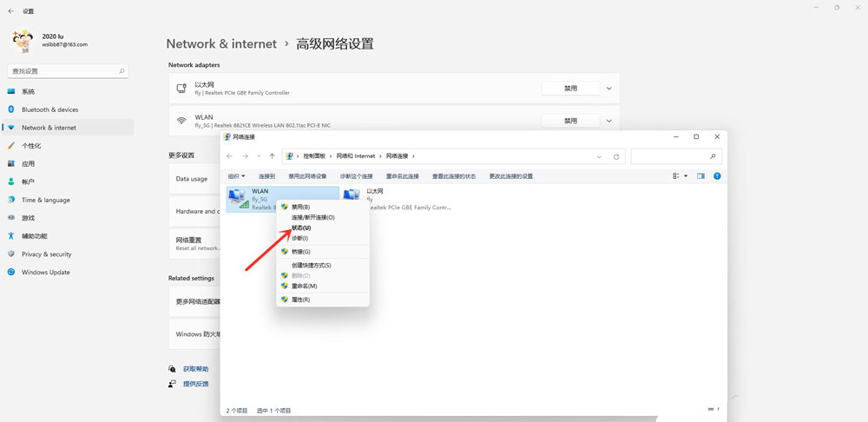Select 以太网 connection in 网络连接 window

(397, 199)
